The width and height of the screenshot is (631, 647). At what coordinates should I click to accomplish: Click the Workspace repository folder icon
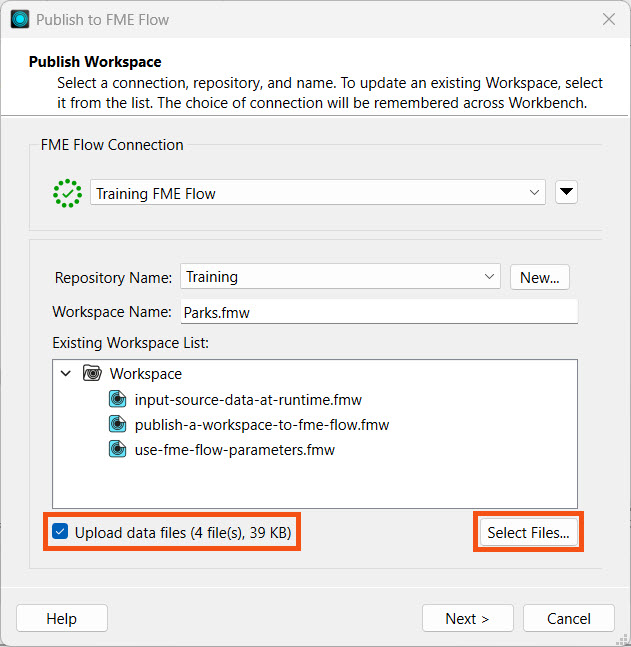pyautogui.click(x=92, y=374)
